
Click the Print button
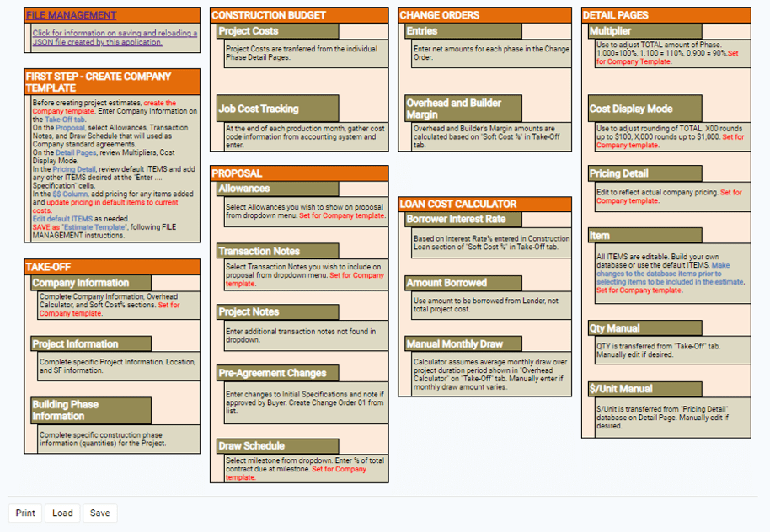tap(25, 513)
